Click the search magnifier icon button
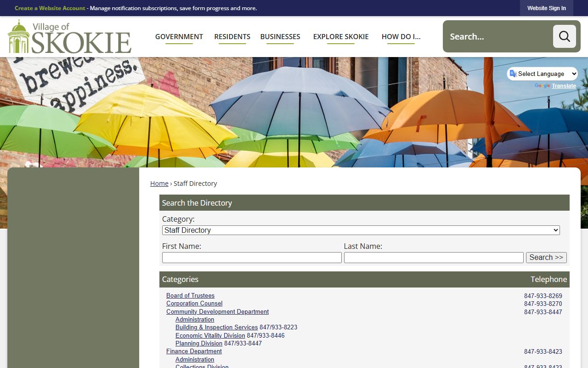The height and width of the screenshot is (368, 588). tap(564, 36)
